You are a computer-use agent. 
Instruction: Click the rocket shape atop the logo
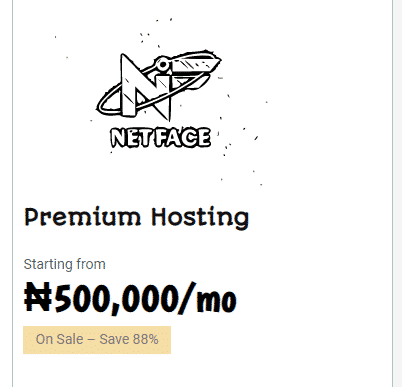coord(187,63)
